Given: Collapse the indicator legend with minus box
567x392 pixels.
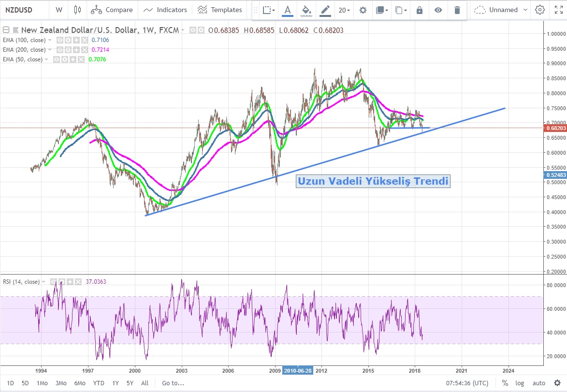Looking at the screenshot, I should click(x=6, y=30).
